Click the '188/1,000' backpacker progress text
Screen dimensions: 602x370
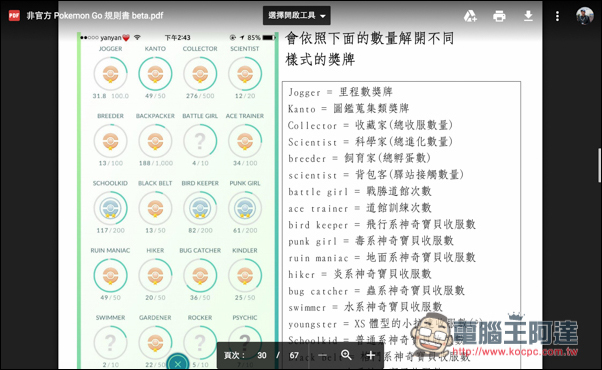(x=155, y=163)
